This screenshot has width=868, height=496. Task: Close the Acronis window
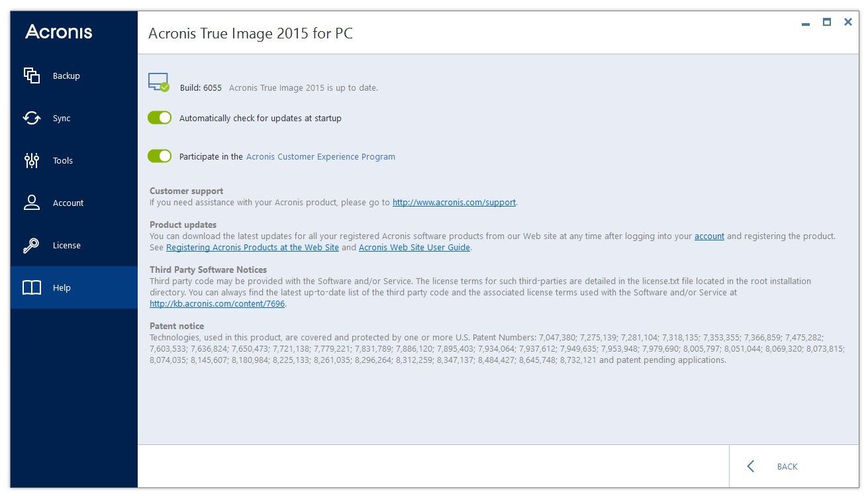[848, 22]
